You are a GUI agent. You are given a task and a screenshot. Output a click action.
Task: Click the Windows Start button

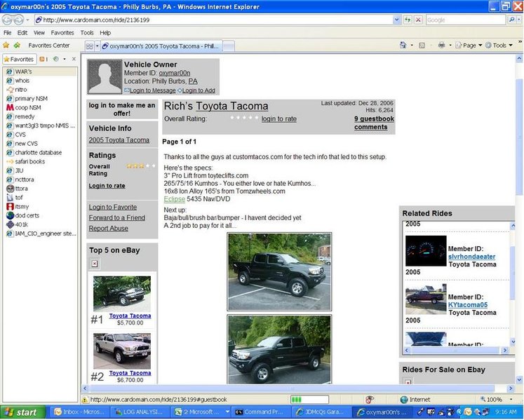[x=22, y=413]
